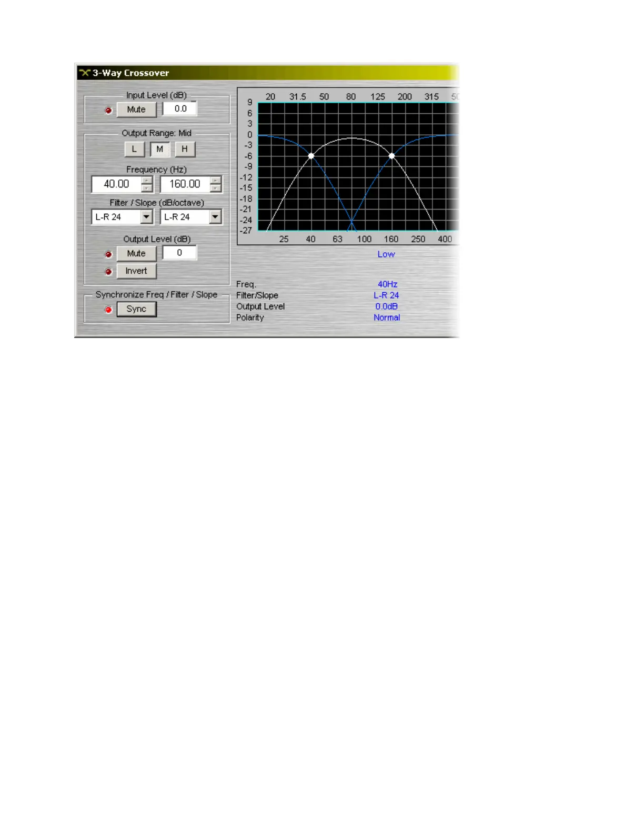Click the 'Polarity' label
This screenshot has width=644, height=834.
[250, 317]
